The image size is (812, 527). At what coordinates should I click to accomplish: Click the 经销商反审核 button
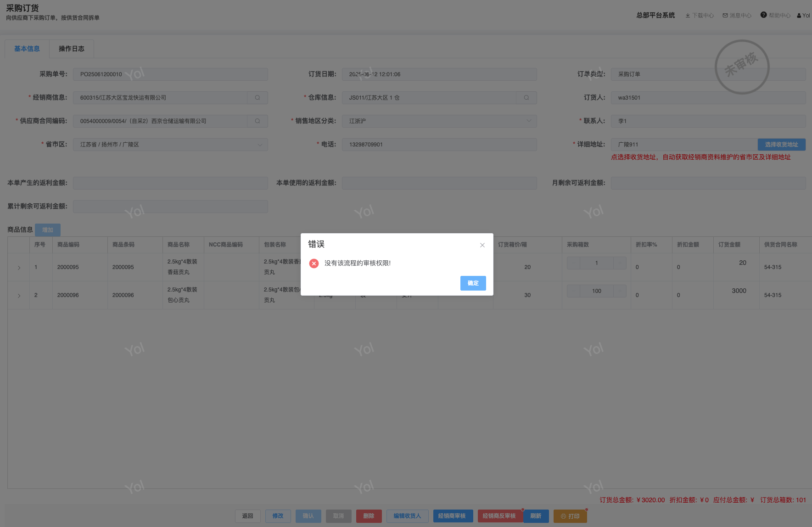coord(499,516)
